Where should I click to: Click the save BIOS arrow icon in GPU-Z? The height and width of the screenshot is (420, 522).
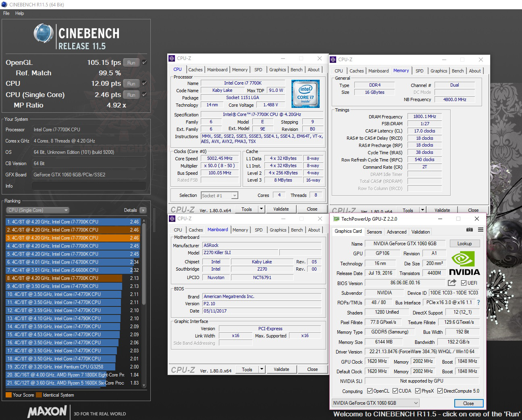[452, 283]
